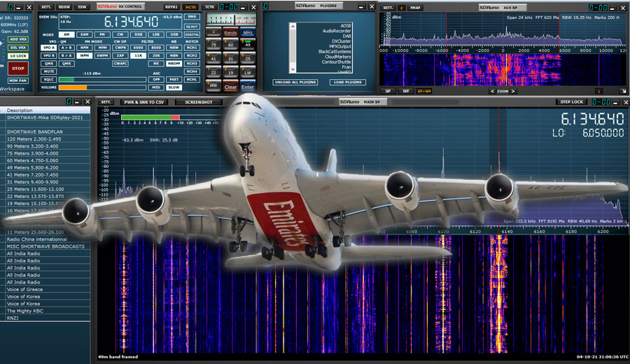
Task: Select 'Voice of Greece' row
Action: point(45,289)
